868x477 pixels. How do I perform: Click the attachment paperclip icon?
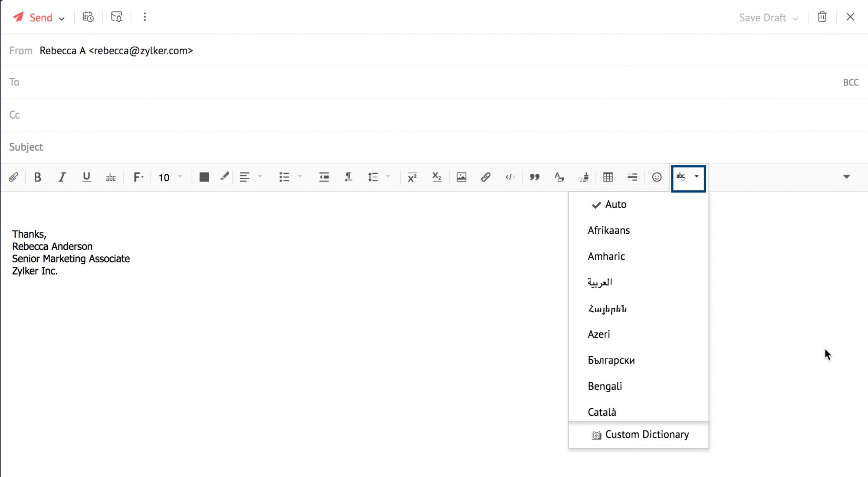13,177
